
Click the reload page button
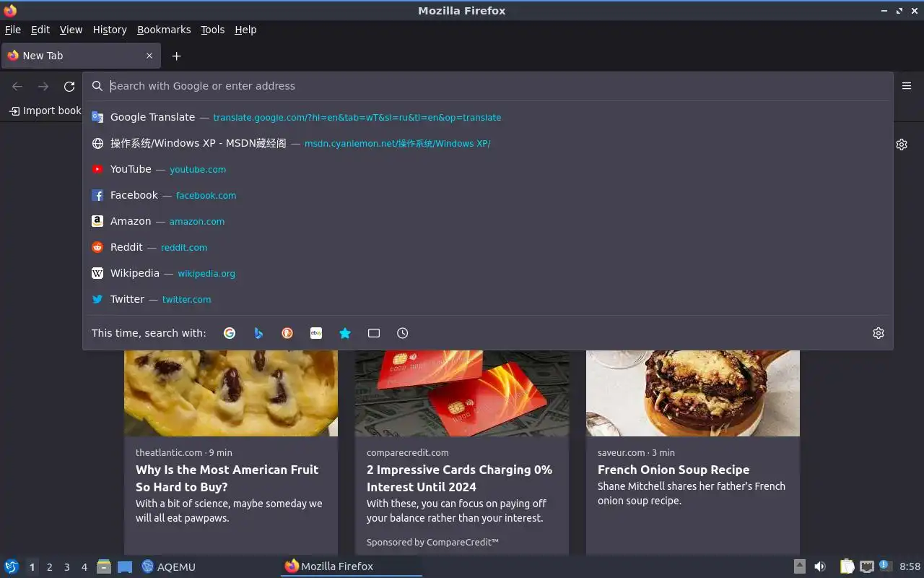[69, 87]
